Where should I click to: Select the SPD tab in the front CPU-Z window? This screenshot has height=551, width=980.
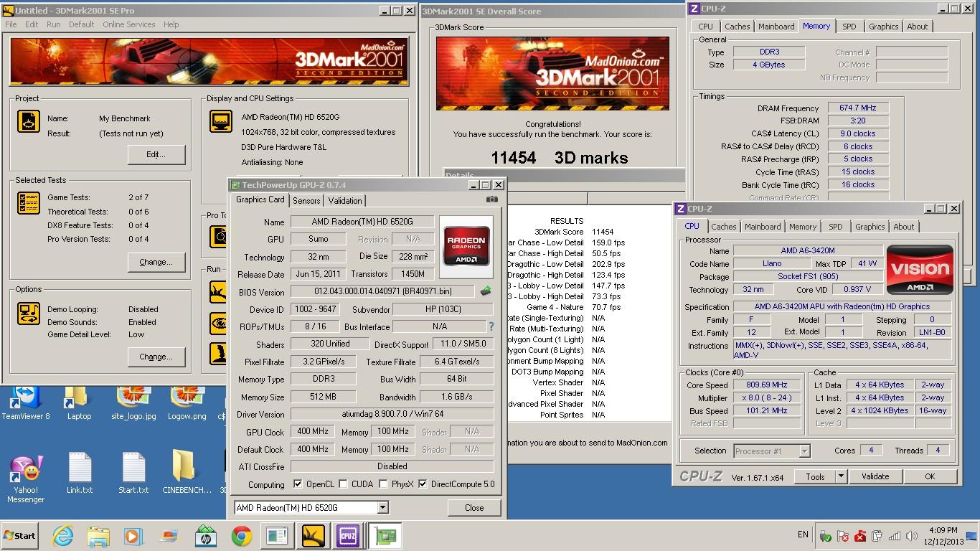click(x=836, y=227)
